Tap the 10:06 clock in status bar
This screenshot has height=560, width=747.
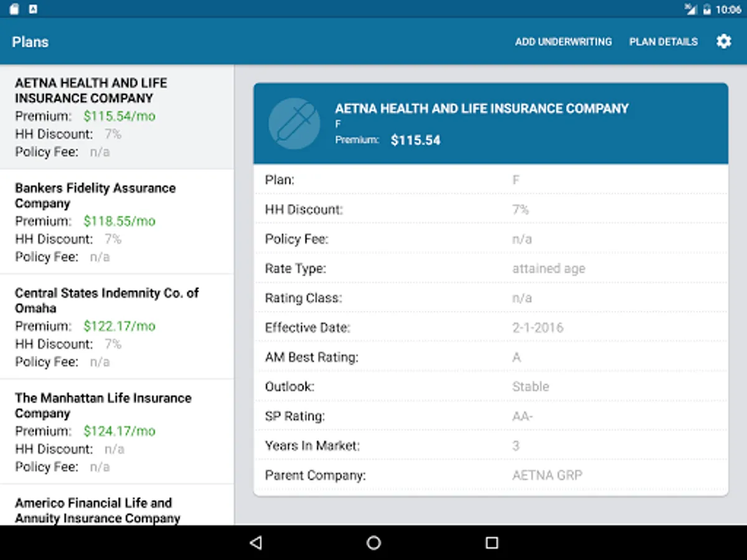point(728,9)
